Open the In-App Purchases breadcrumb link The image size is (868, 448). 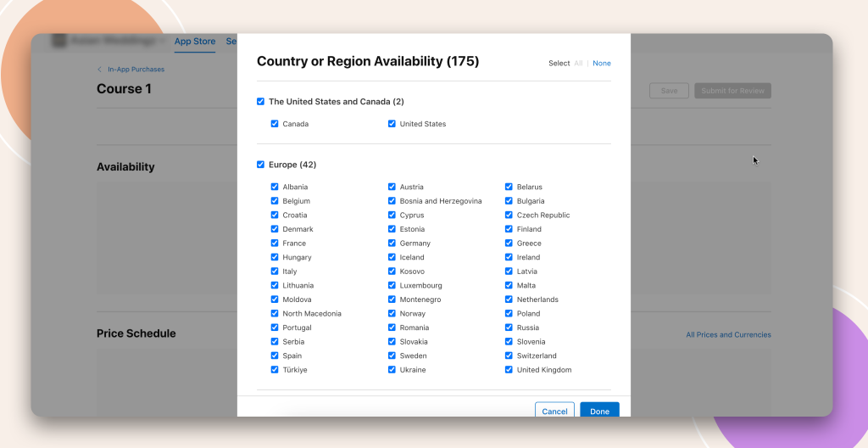pyautogui.click(x=136, y=70)
